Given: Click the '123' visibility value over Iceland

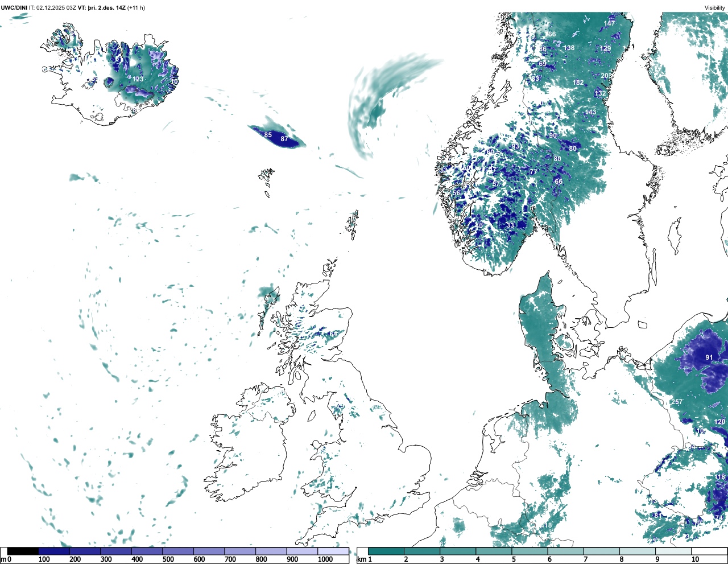Looking at the screenshot, I should (138, 79).
